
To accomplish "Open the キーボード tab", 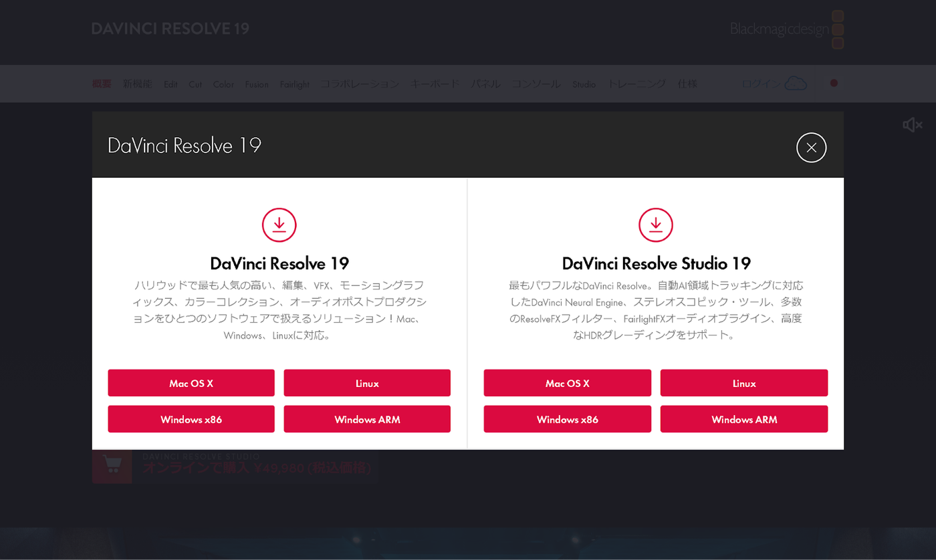I will [x=435, y=84].
